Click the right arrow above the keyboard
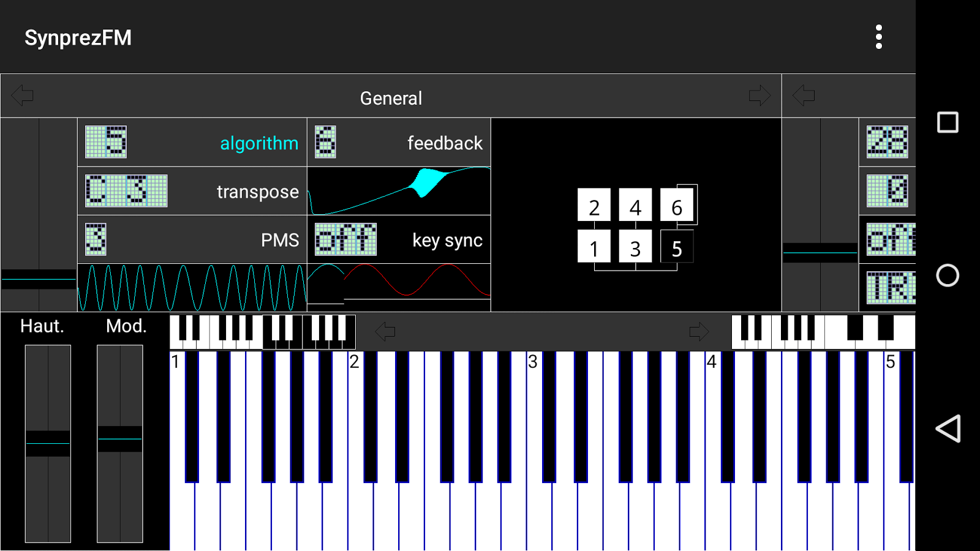The height and width of the screenshot is (551, 980). tap(698, 331)
